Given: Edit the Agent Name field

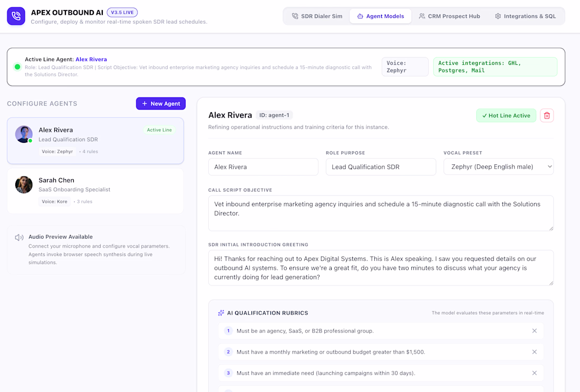Looking at the screenshot, I should tap(263, 167).
